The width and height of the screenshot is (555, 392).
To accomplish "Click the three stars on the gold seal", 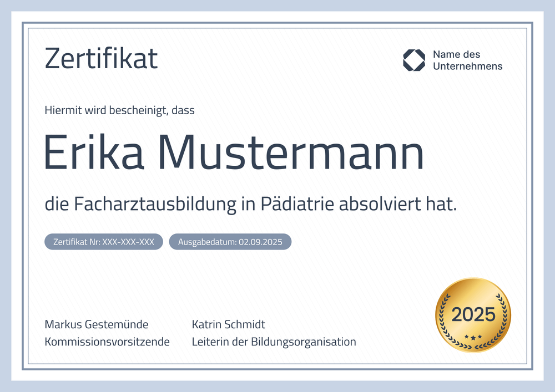I will point(473,337).
